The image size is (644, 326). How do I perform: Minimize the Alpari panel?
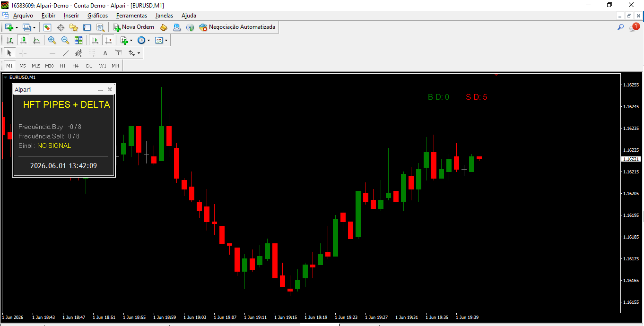pos(100,89)
